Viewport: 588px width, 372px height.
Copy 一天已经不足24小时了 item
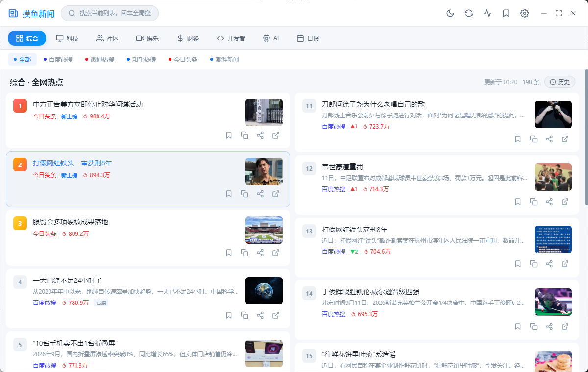coord(245,315)
